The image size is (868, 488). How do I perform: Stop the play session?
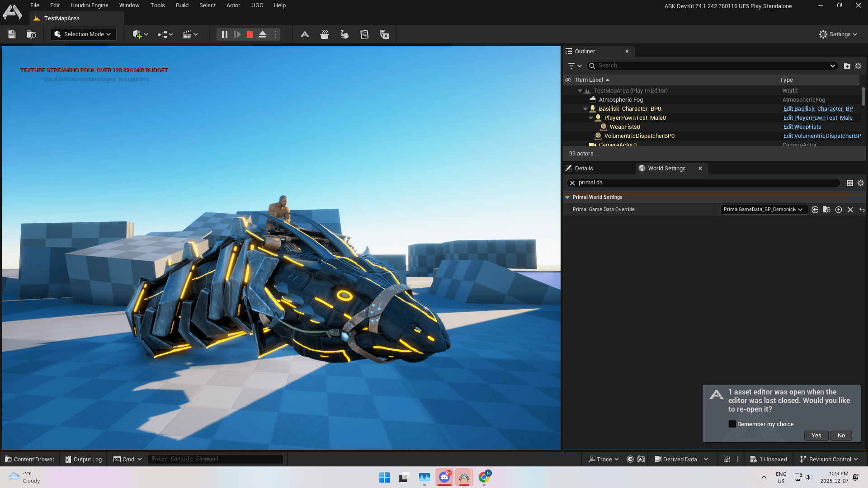[250, 34]
